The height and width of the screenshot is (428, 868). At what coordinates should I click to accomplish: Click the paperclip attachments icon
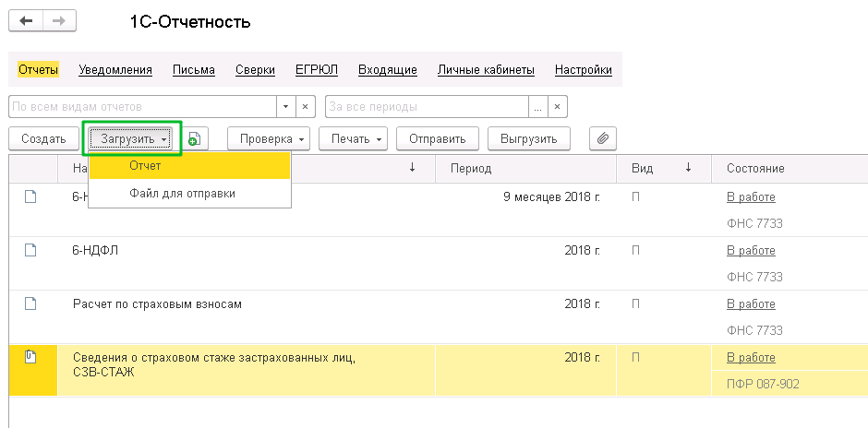[603, 138]
